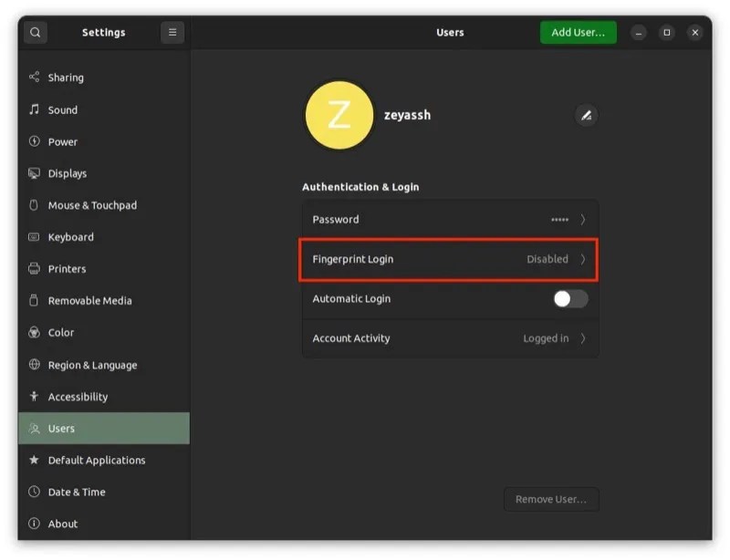This screenshot has height=560, width=730.
Task: Open the hamburger menu in Settings
Action: [x=172, y=32]
